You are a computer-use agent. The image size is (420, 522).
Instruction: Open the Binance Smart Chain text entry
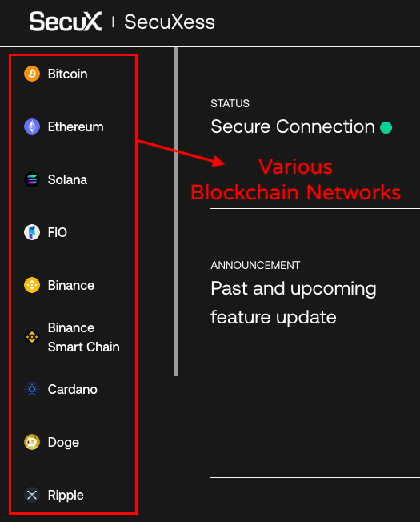click(83, 337)
